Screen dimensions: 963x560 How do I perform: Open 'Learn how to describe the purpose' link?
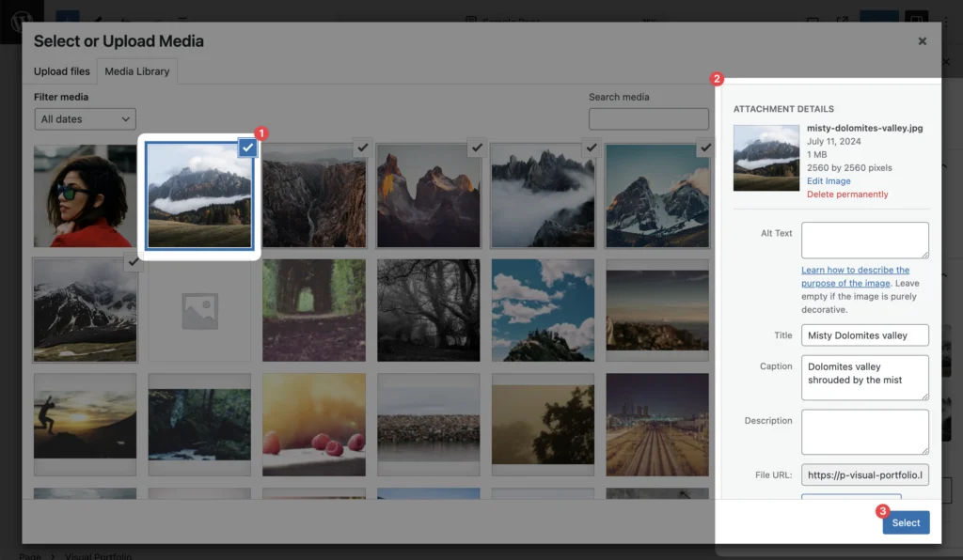click(x=855, y=276)
